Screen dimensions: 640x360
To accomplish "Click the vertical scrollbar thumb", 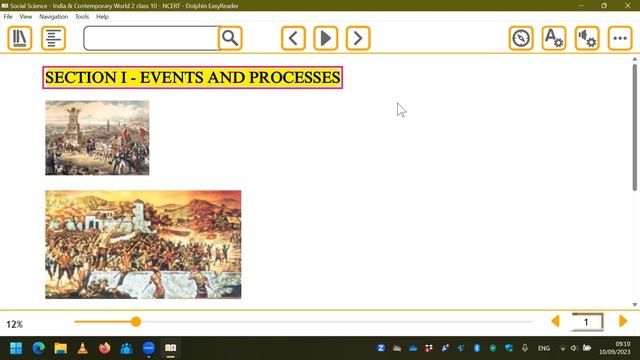I will coord(635,127).
